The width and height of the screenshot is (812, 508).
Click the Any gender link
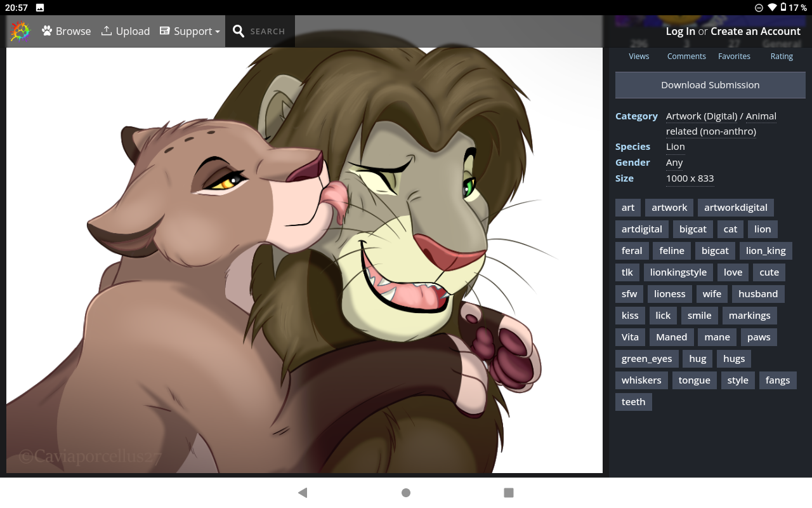pos(674,163)
